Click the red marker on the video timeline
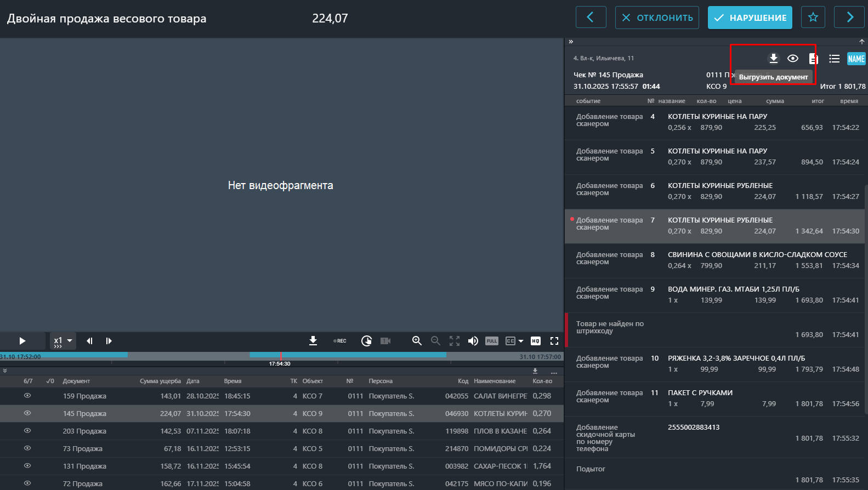The image size is (868, 490). point(281,355)
